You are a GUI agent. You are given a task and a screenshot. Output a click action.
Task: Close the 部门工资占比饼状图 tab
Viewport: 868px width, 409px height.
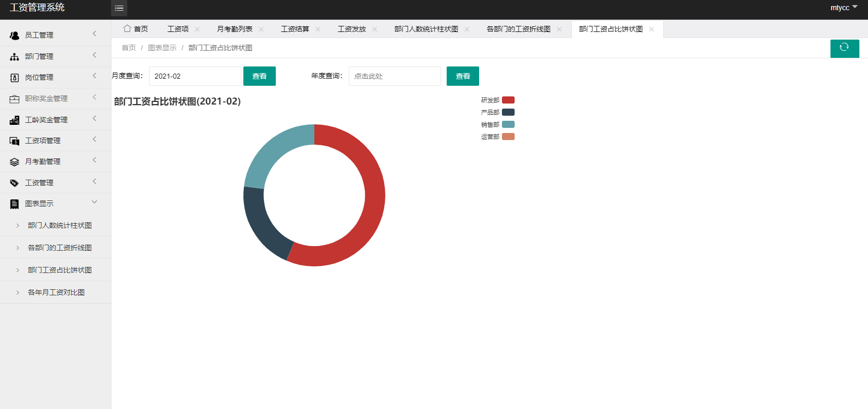(652, 29)
